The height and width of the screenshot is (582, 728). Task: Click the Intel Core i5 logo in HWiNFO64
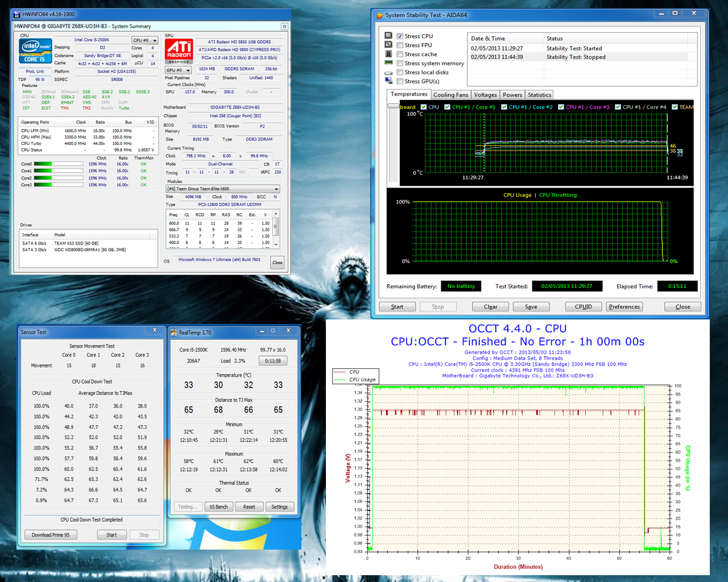click(x=35, y=51)
